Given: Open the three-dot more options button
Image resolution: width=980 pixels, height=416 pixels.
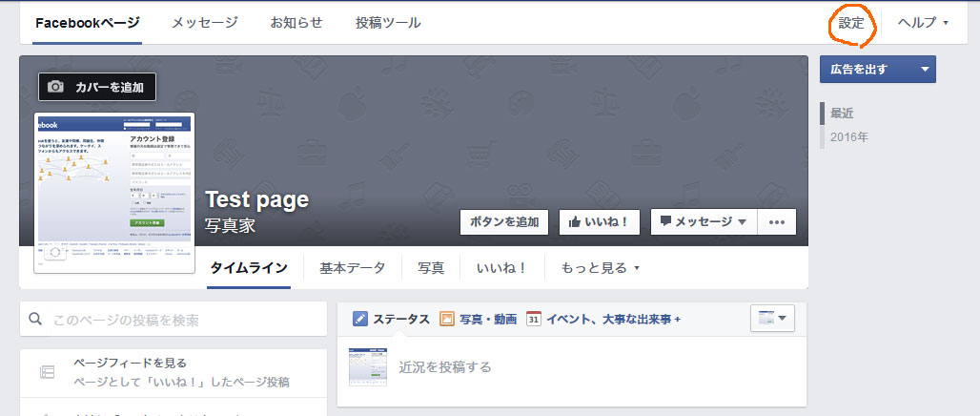Looking at the screenshot, I should pyautogui.click(x=777, y=222).
